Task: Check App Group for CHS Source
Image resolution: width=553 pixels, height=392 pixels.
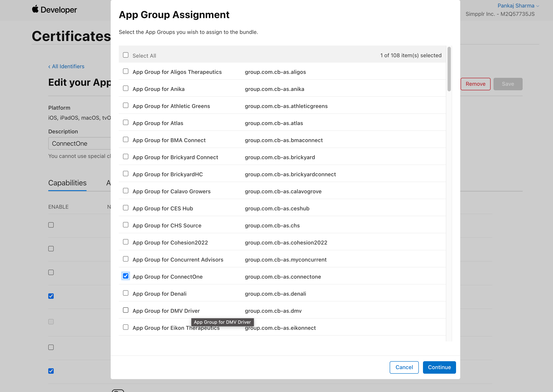Action: [x=125, y=225]
